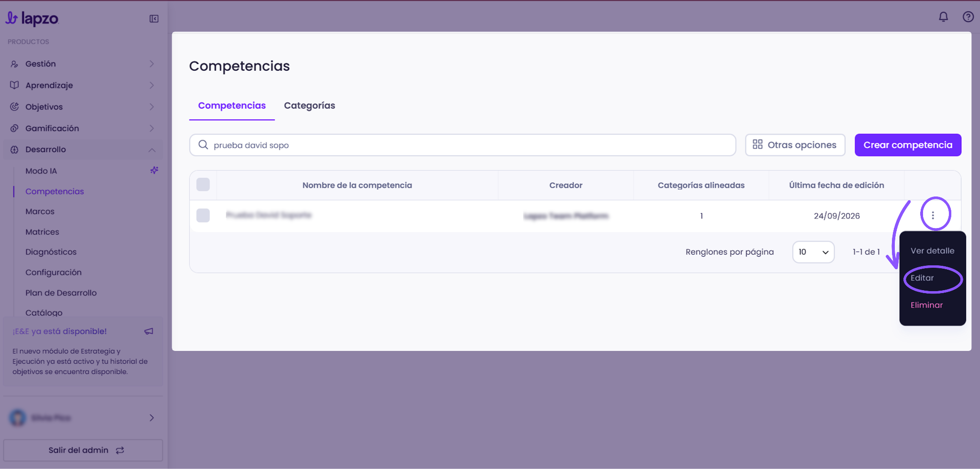The image size is (980, 469).
Task: Open Diagnósticos in the sidebar
Action: [x=51, y=252]
